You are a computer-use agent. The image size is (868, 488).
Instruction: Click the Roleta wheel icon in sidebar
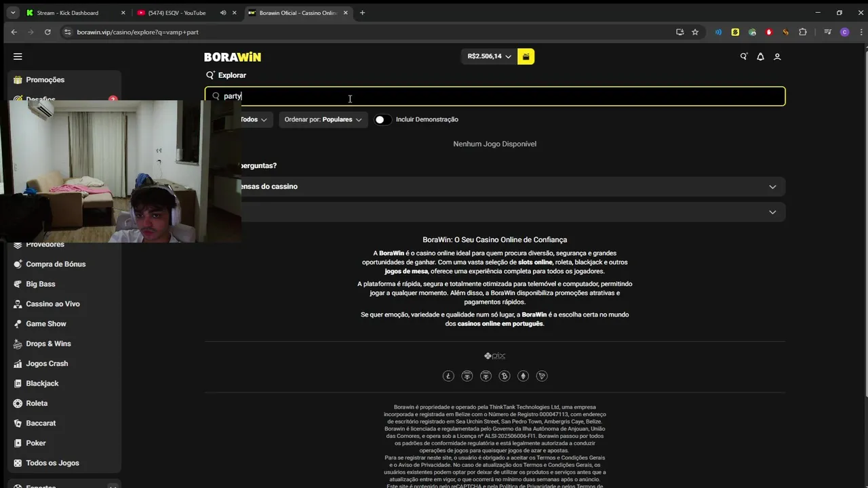point(18,403)
